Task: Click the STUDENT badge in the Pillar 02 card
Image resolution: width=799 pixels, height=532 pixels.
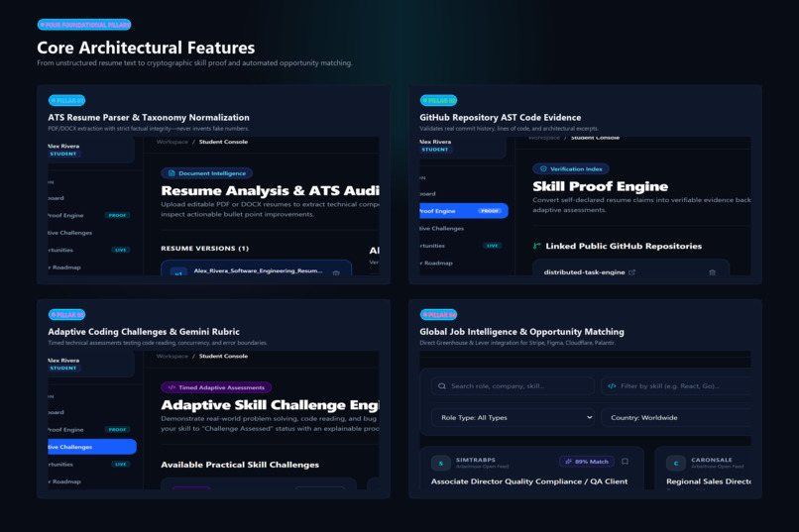Action: click(435, 150)
